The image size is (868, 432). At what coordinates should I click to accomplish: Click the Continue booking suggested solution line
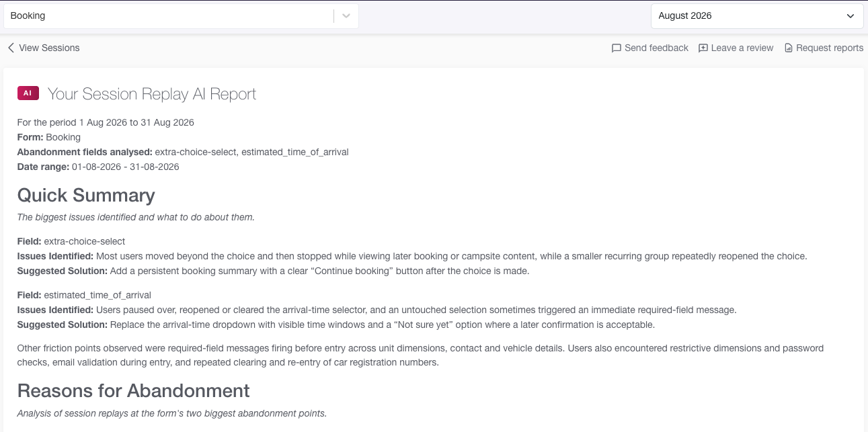point(274,271)
